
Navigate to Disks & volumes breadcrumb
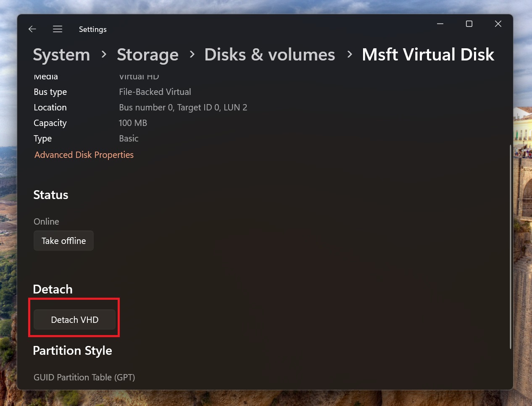pyautogui.click(x=270, y=55)
